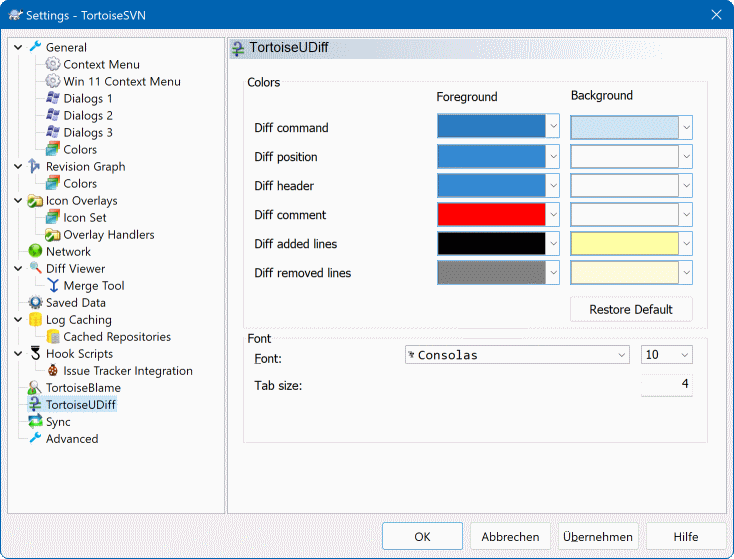Click the Hook Scripts hook icon
The width and height of the screenshot is (734, 559).
(x=35, y=353)
